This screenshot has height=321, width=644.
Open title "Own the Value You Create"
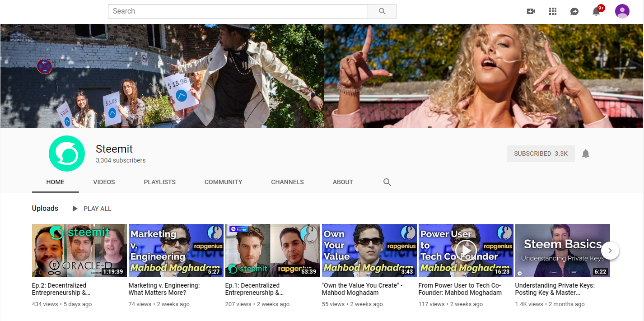362,289
